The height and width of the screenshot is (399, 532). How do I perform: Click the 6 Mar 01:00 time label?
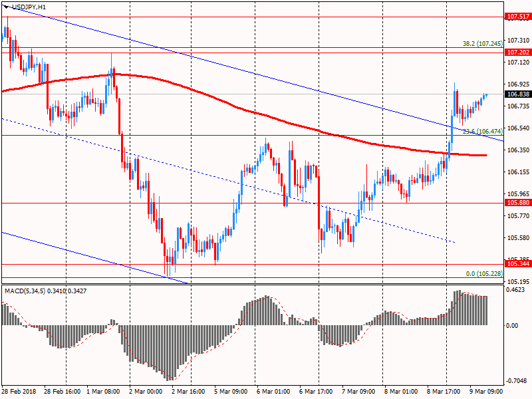tap(273, 392)
